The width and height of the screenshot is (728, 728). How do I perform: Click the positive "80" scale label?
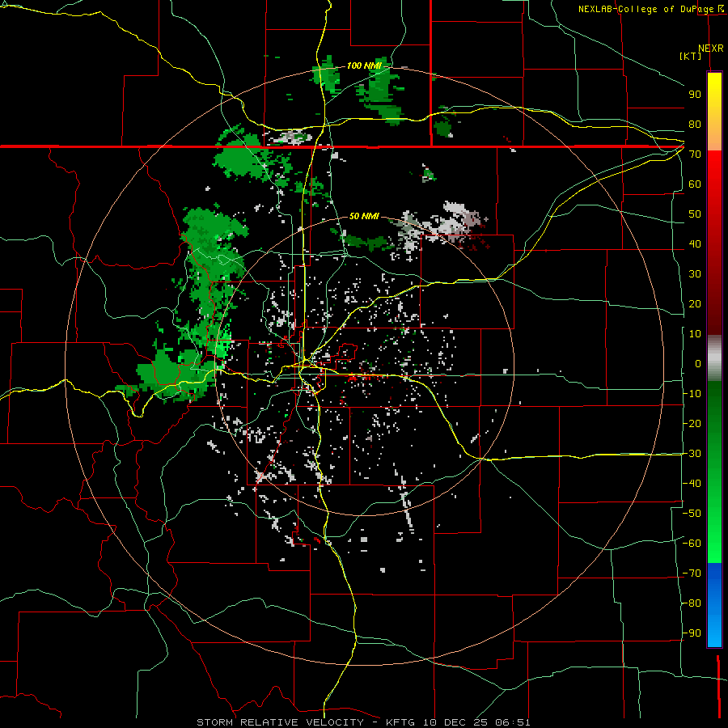tap(695, 125)
